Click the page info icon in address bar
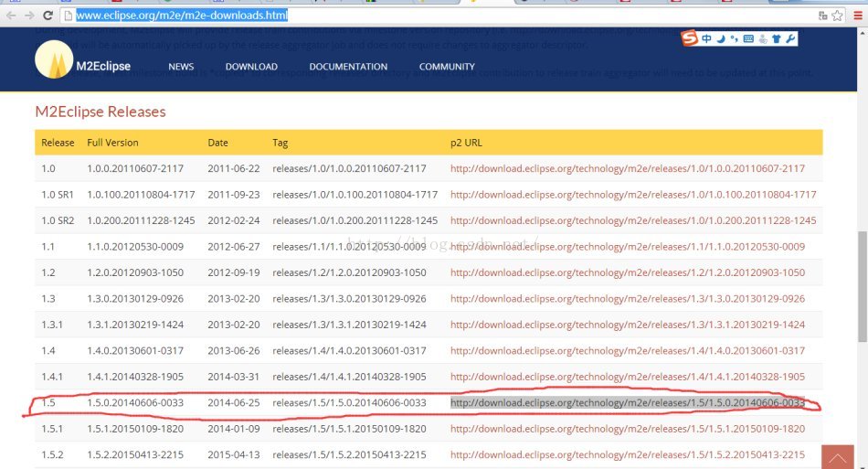The width and height of the screenshot is (868, 469). point(69,16)
